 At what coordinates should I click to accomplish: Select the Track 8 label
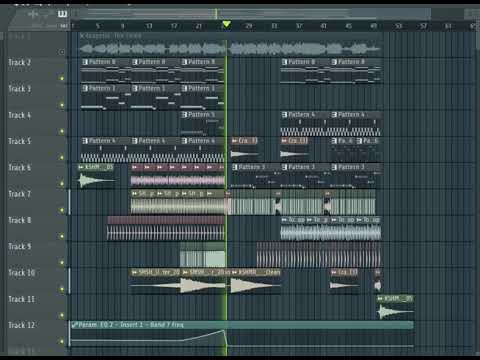coord(19,220)
